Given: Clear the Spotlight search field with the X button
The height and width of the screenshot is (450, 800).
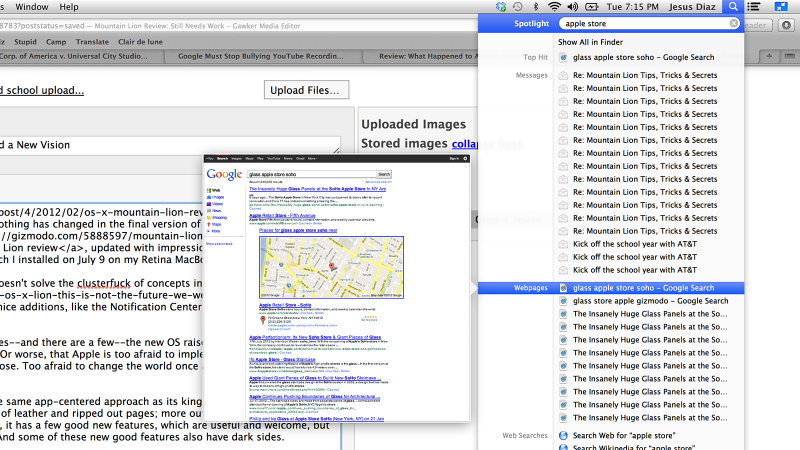Looking at the screenshot, I should click(x=734, y=23).
